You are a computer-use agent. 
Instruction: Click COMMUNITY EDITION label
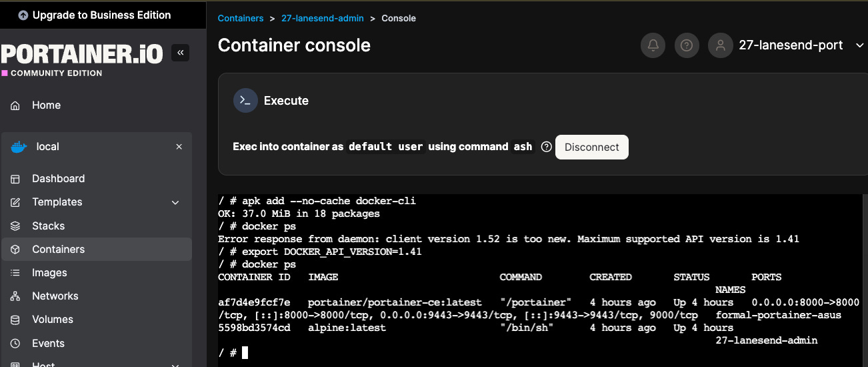[57, 73]
